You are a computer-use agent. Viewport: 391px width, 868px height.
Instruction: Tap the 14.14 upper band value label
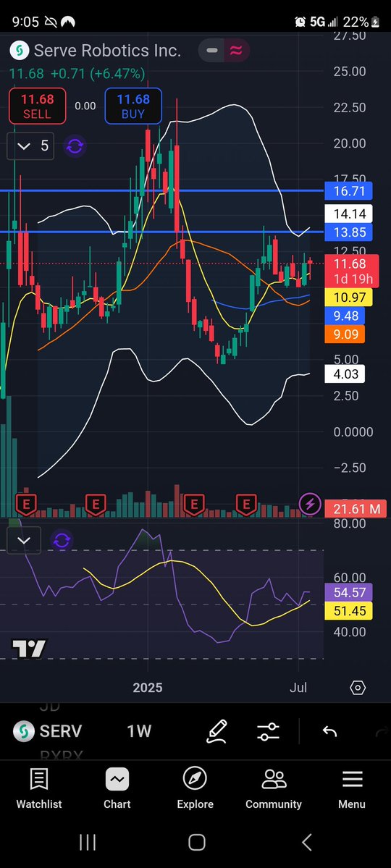click(x=348, y=213)
